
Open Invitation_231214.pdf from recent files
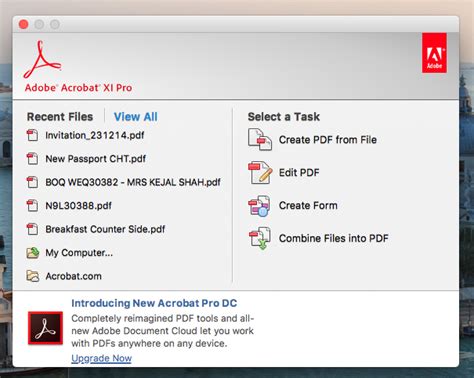tap(95, 135)
